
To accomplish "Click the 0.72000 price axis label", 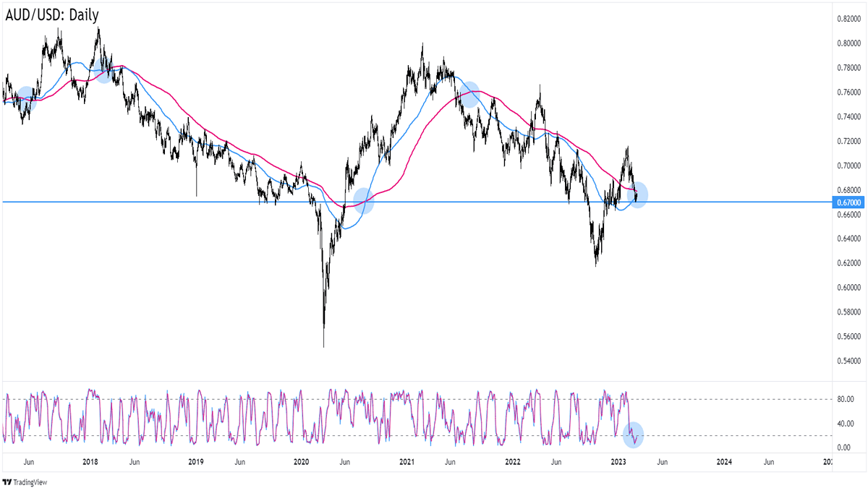I will [x=848, y=141].
